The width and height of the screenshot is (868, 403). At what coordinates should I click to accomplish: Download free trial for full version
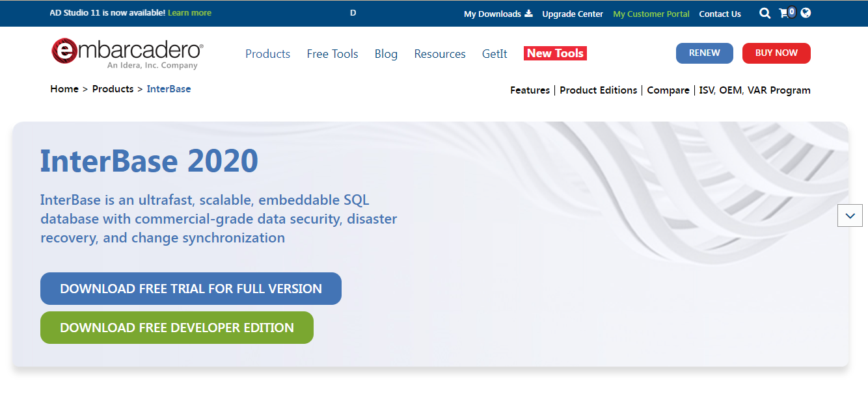[x=191, y=289]
